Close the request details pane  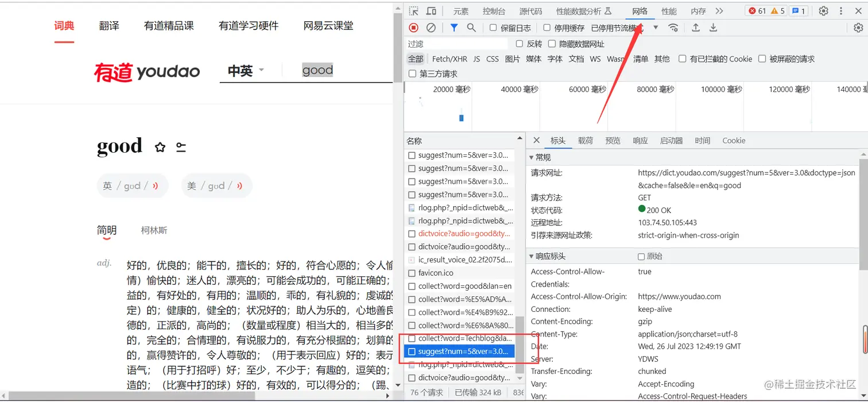[536, 140]
